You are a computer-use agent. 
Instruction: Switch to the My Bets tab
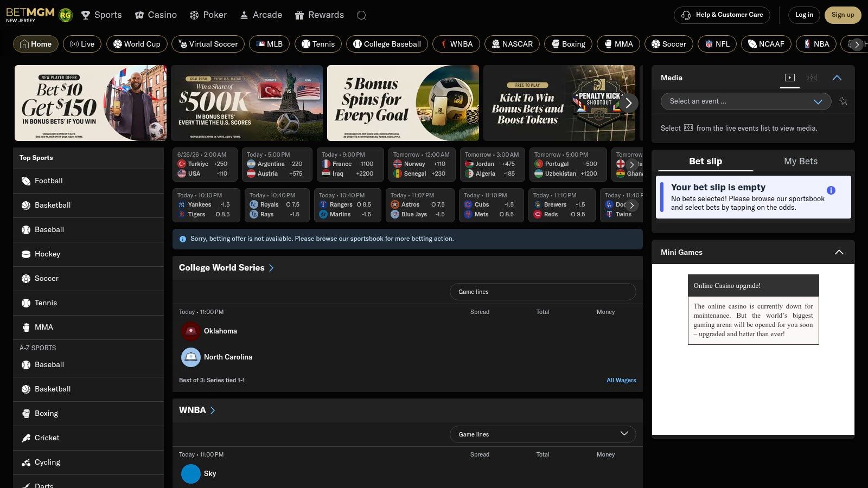point(801,161)
